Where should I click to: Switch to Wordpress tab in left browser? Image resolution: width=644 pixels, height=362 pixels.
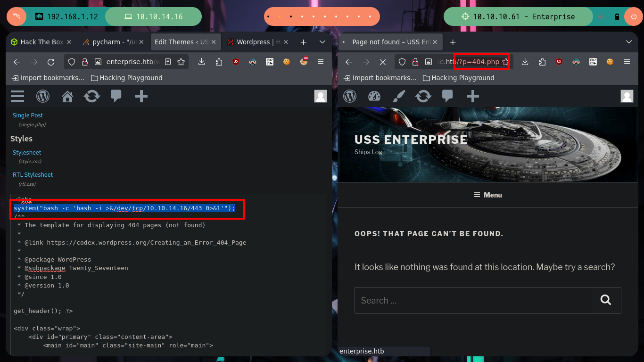pos(257,42)
